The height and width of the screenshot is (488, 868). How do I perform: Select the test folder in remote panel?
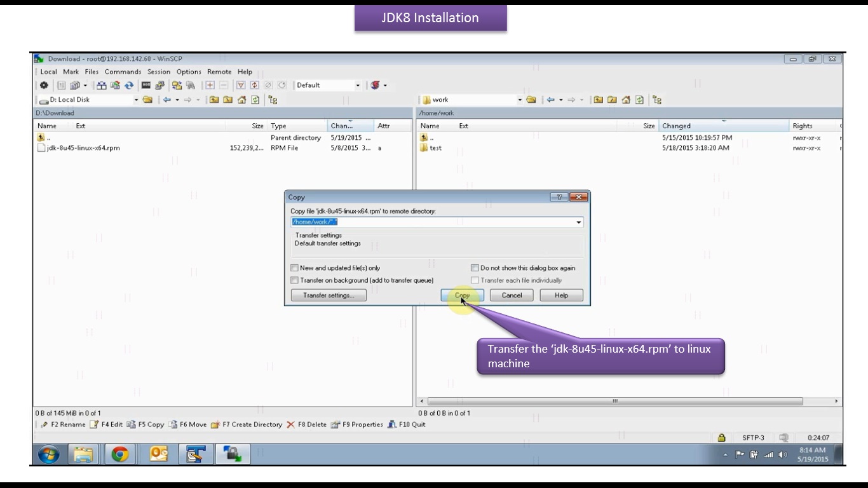click(x=431, y=148)
